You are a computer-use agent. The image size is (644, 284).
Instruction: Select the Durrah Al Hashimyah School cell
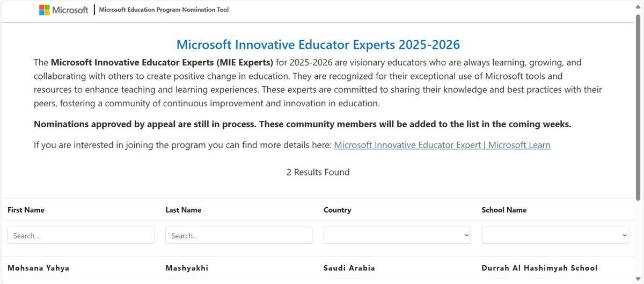pos(539,268)
